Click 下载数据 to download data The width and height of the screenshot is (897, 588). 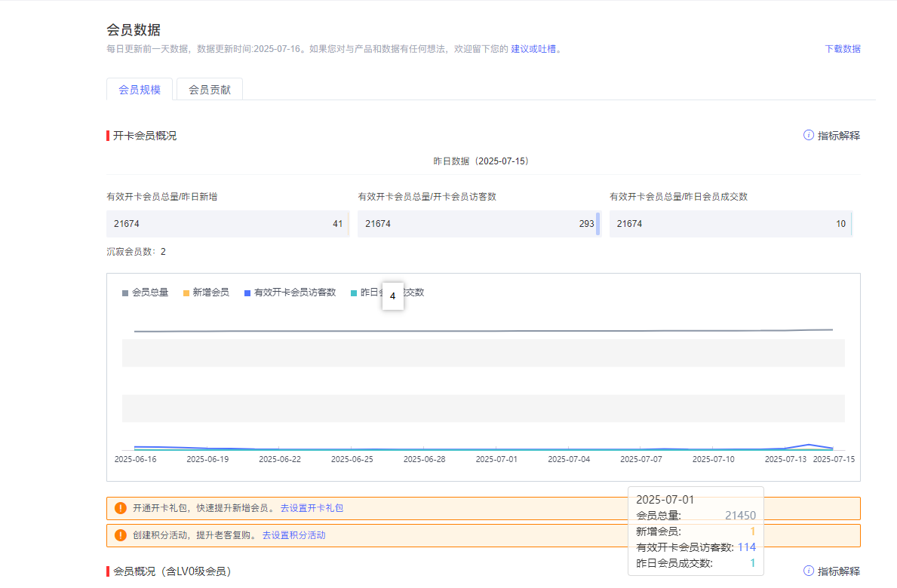842,49
